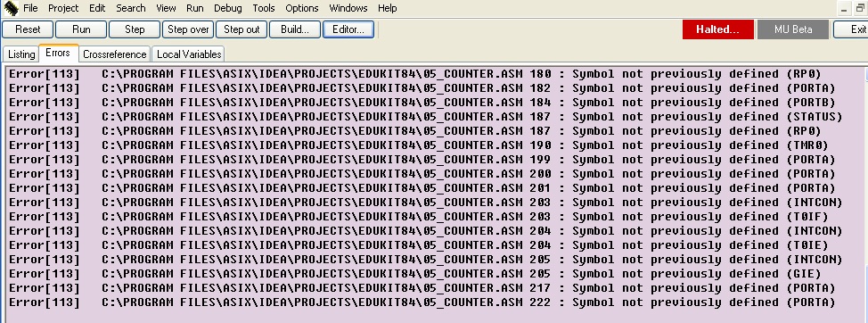Screen dimensions: 868x323
Task: Click the MU Beta button
Action: (793, 29)
